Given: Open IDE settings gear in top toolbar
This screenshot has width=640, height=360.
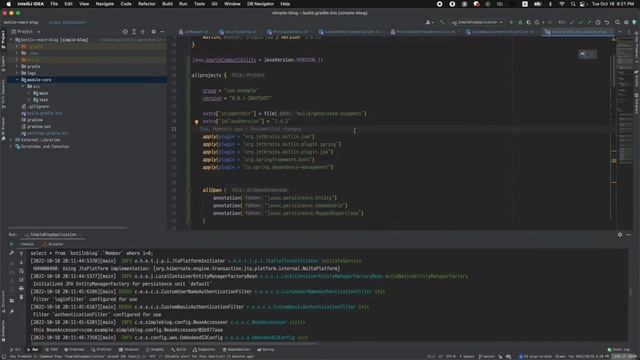Looking at the screenshot, I should coord(626,22).
